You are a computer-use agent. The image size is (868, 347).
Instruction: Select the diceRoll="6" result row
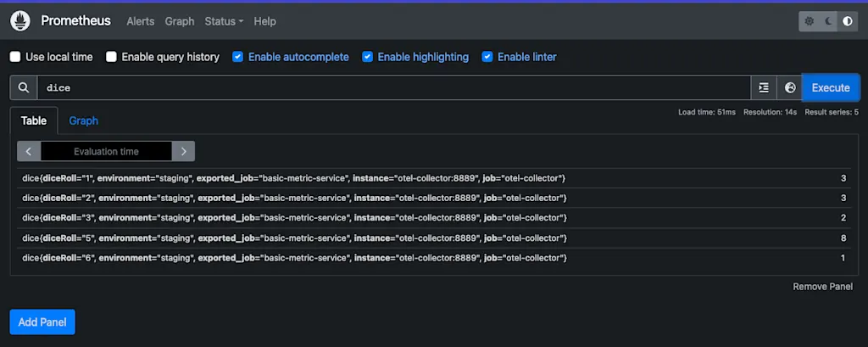pyautogui.click(x=435, y=258)
